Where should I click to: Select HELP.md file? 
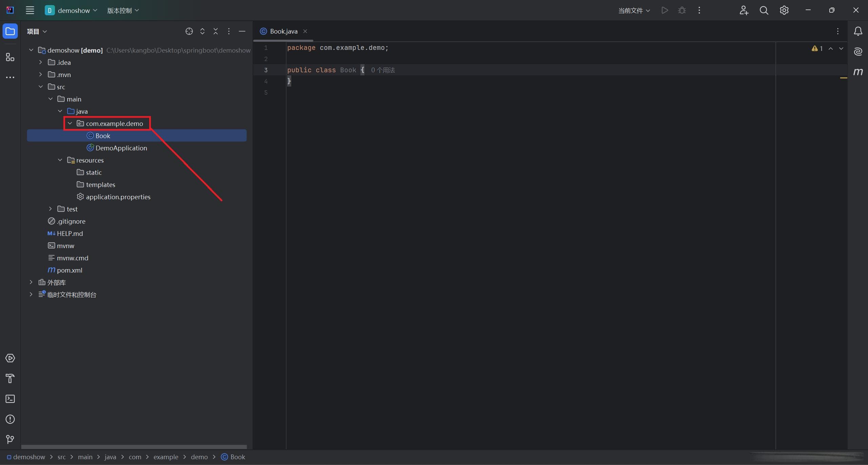click(x=65, y=234)
